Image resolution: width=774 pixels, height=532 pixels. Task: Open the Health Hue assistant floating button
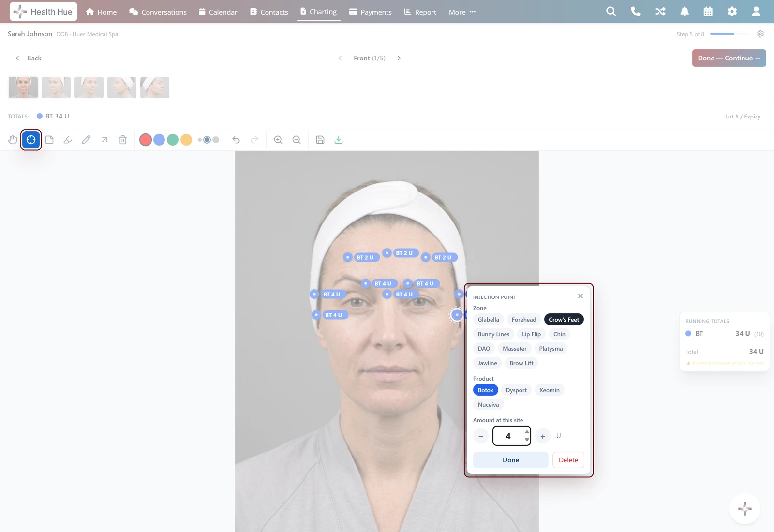click(x=745, y=509)
